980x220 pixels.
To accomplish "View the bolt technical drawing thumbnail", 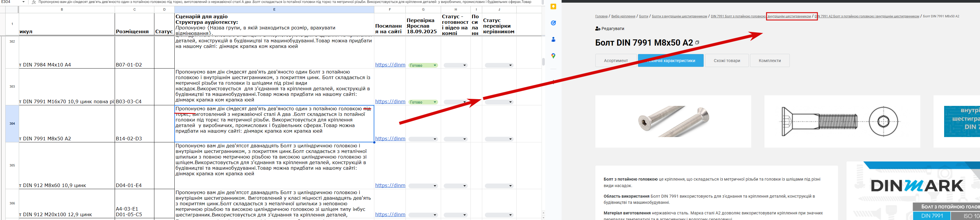I will pos(842,121).
